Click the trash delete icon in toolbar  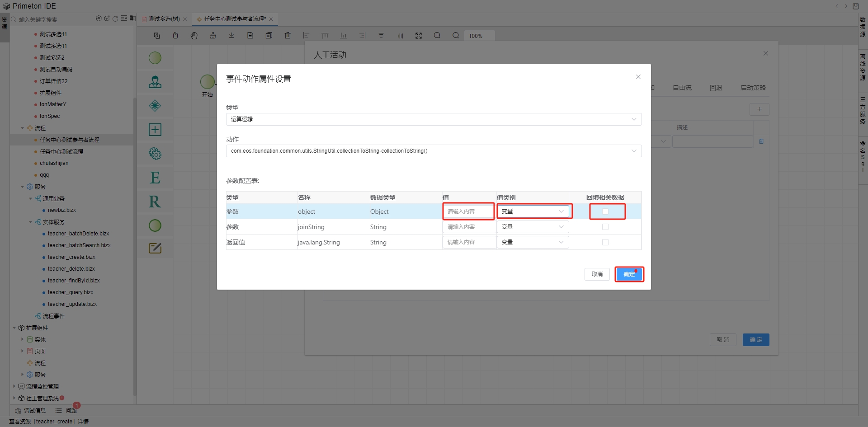pos(288,36)
